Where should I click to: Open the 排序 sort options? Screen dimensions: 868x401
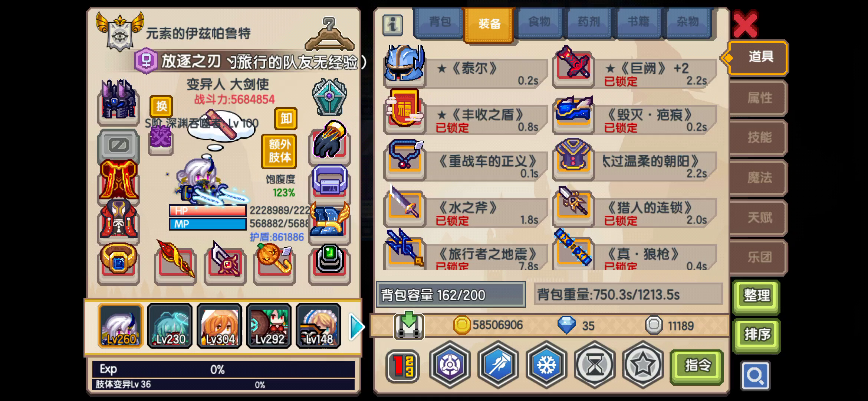coord(757,335)
